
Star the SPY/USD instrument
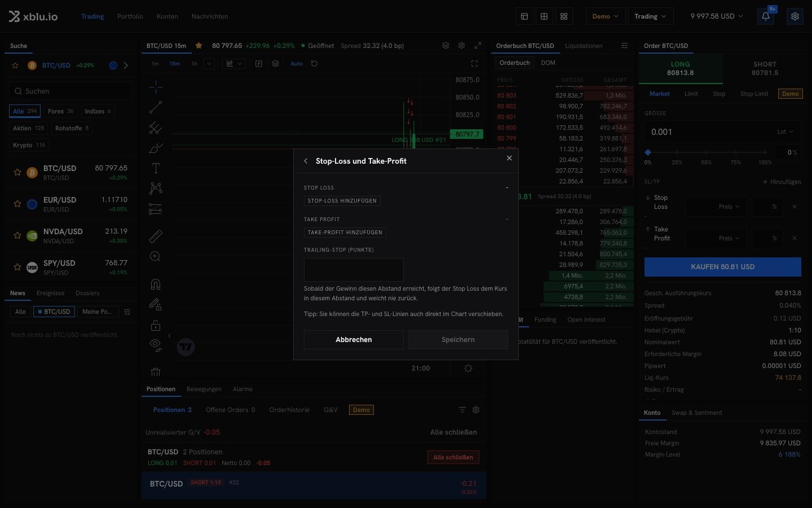(17, 267)
